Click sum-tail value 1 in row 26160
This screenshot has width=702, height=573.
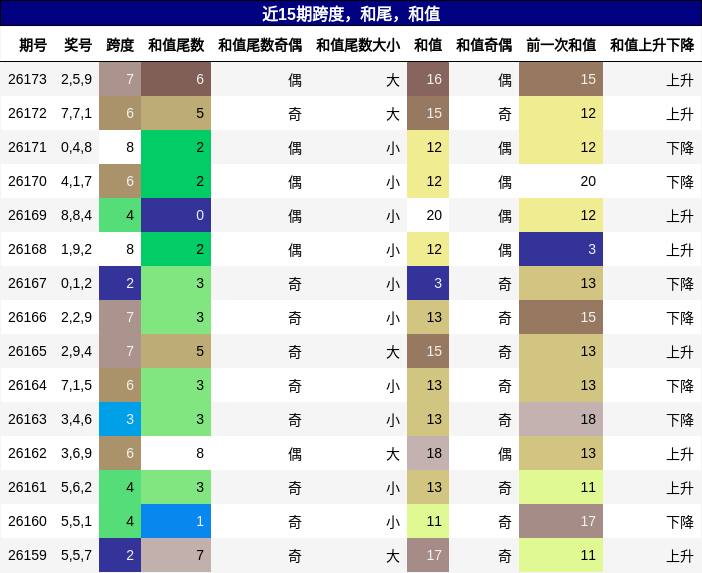(x=176, y=522)
